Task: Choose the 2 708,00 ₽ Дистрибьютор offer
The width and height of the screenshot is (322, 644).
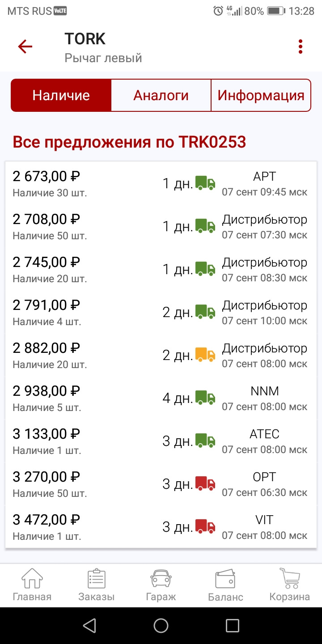Action: click(x=161, y=227)
